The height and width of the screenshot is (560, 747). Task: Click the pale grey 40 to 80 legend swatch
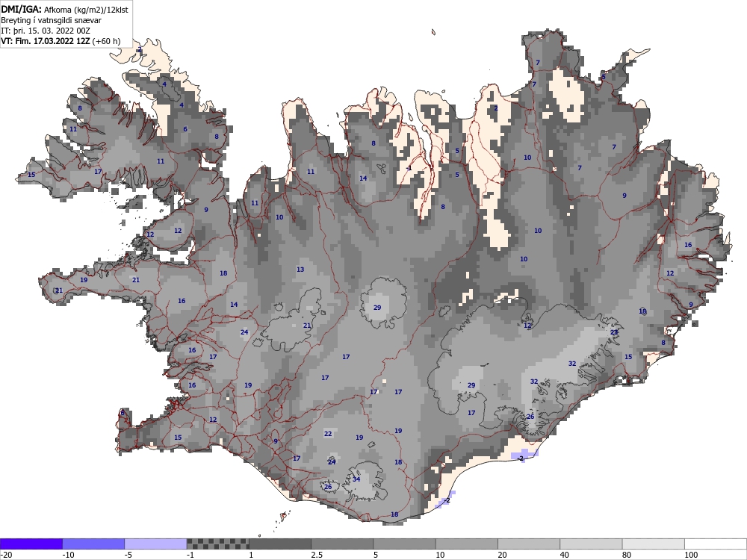coord(591,544)
